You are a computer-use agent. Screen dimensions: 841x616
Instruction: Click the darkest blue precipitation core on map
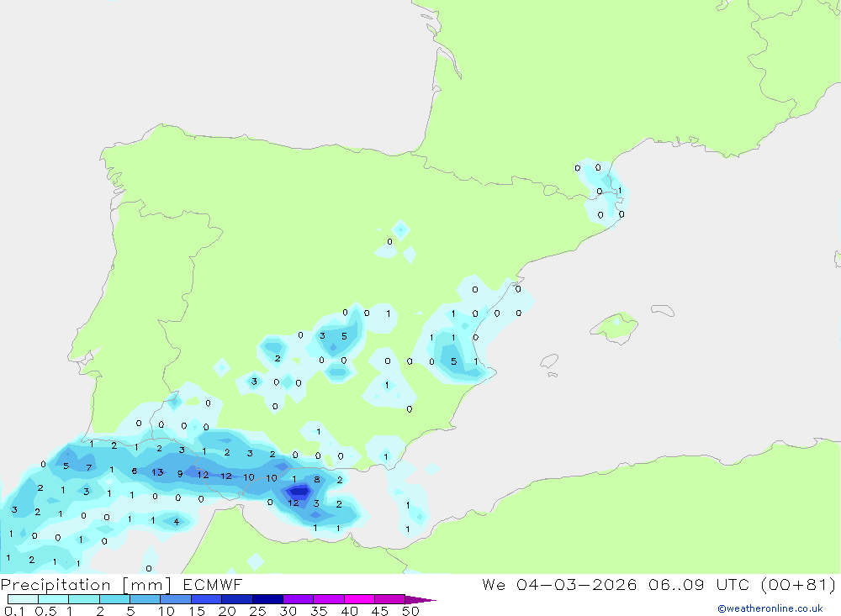coord(299,491)
